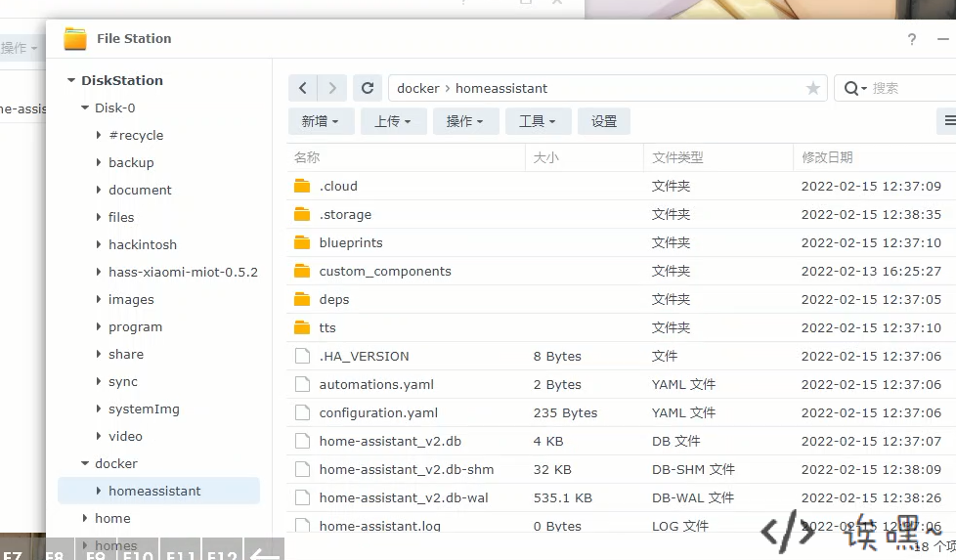Collapse the Disk-0 tree node
956x560 pixels.
coord(85,108)
